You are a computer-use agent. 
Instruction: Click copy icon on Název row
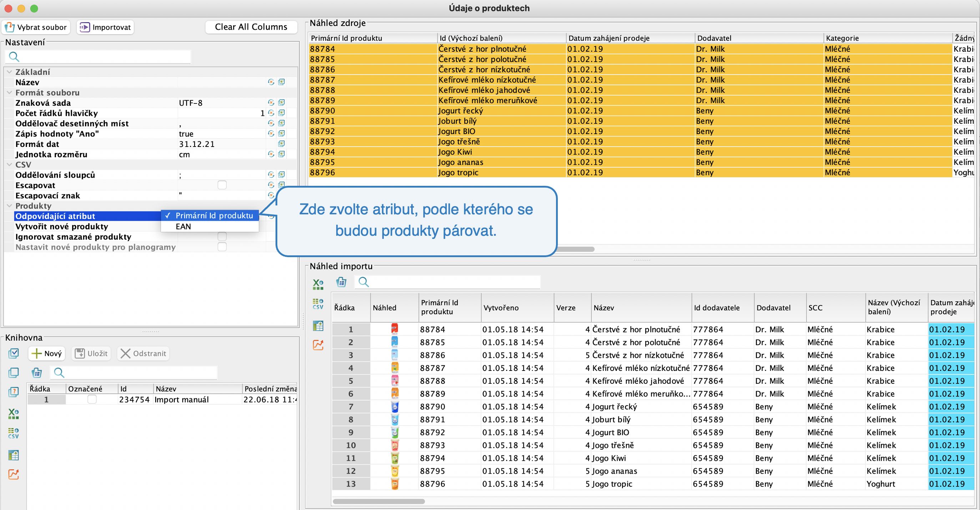point(282,82)
